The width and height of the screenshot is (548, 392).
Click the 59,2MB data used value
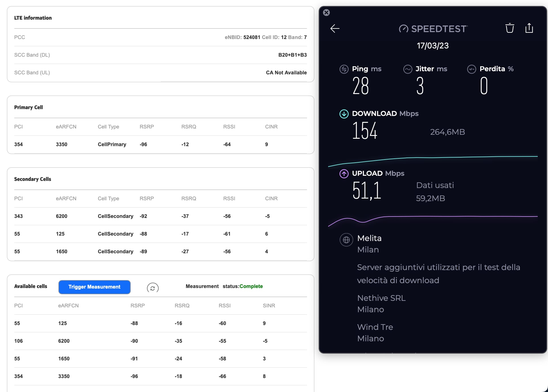[430, 198]
